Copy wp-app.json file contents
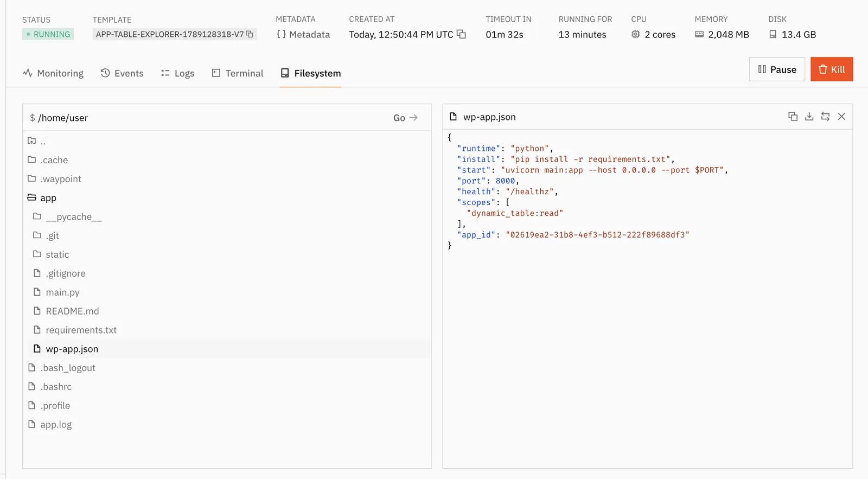The image size is (868, 479). 793,117
